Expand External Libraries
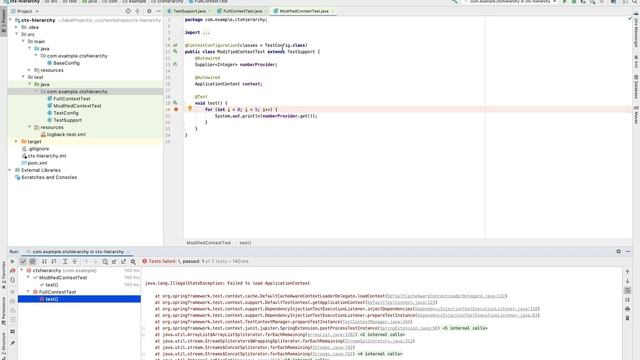The height and width of the screenshot is (360, 640). coord(11,170)
